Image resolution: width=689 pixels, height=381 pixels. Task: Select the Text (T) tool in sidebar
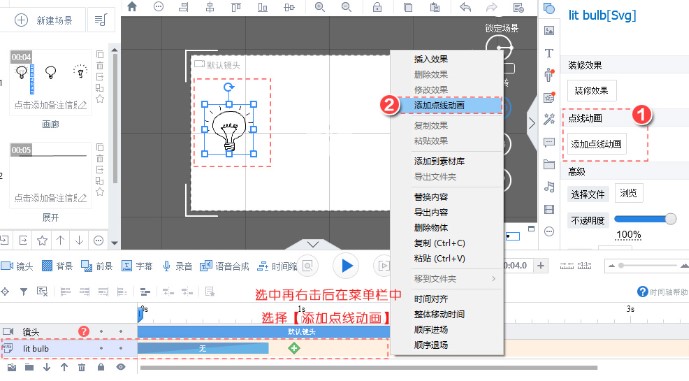tap(549, 53)
